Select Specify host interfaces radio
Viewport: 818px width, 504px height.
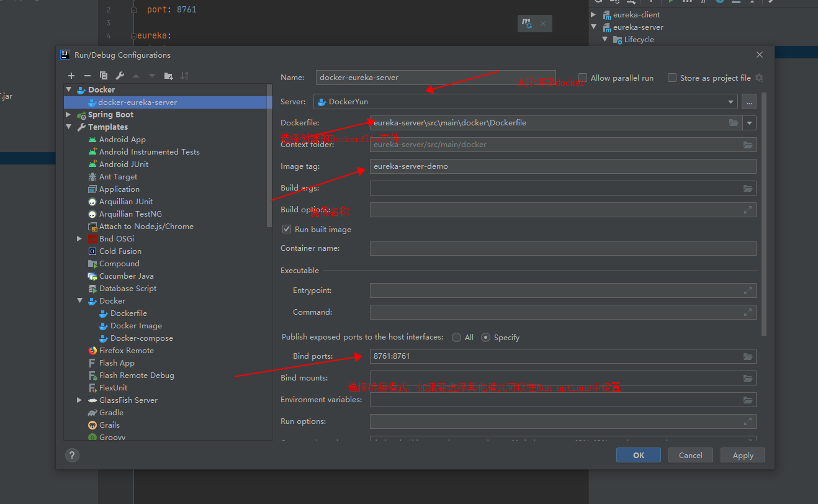point(486,338)
